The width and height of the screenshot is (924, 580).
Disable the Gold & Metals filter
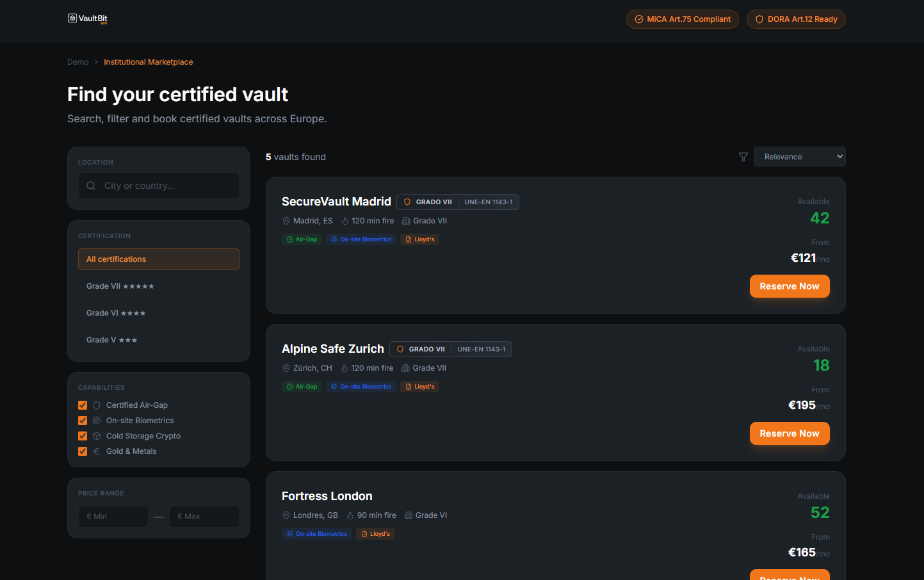tap(82, 451)
